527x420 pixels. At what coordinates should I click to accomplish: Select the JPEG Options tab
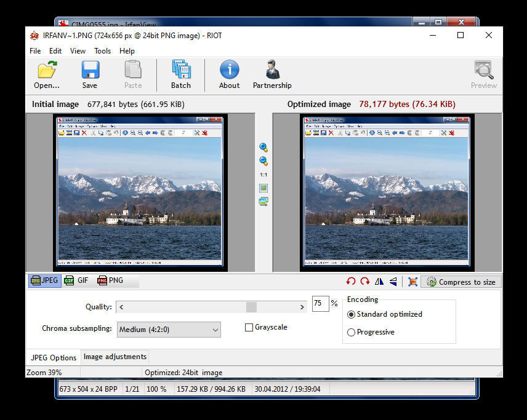point(54,357)
